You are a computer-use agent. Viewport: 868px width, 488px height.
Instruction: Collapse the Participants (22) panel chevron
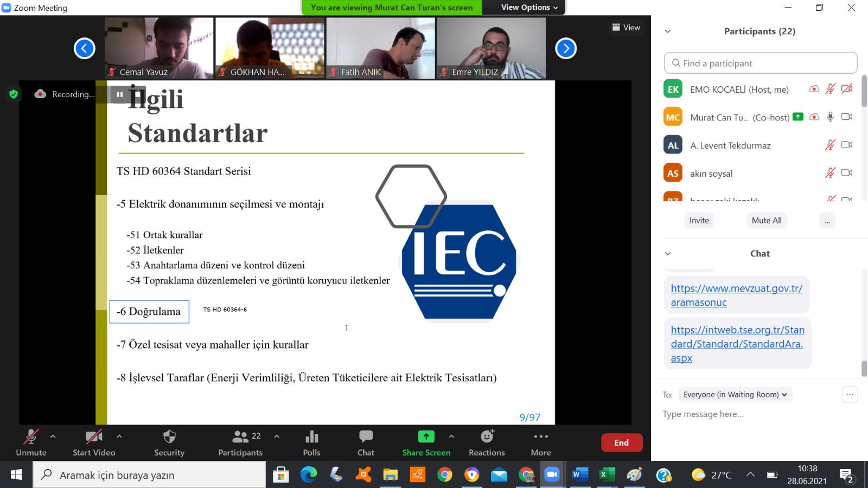click(x=668, y=31)
